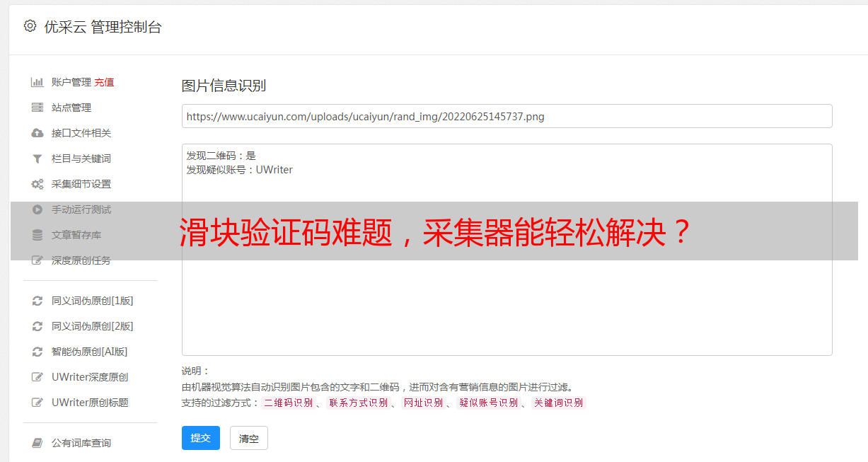Select 智能伪原创[AI版] in sidebar
The height and width of the screenshot is (462, 868).
tap(90, 352)
